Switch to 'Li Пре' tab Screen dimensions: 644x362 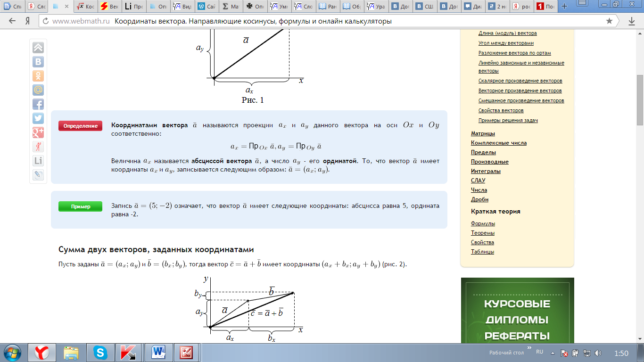[134, 7]
